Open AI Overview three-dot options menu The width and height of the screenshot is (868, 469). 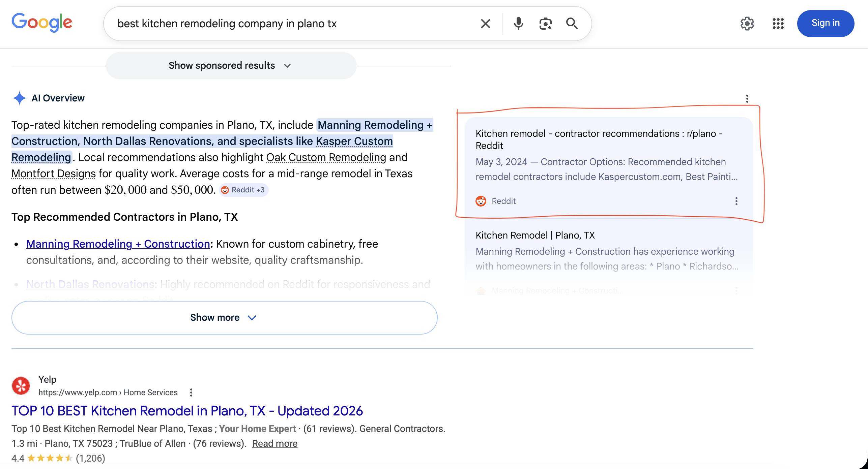[x=747, y=98]
